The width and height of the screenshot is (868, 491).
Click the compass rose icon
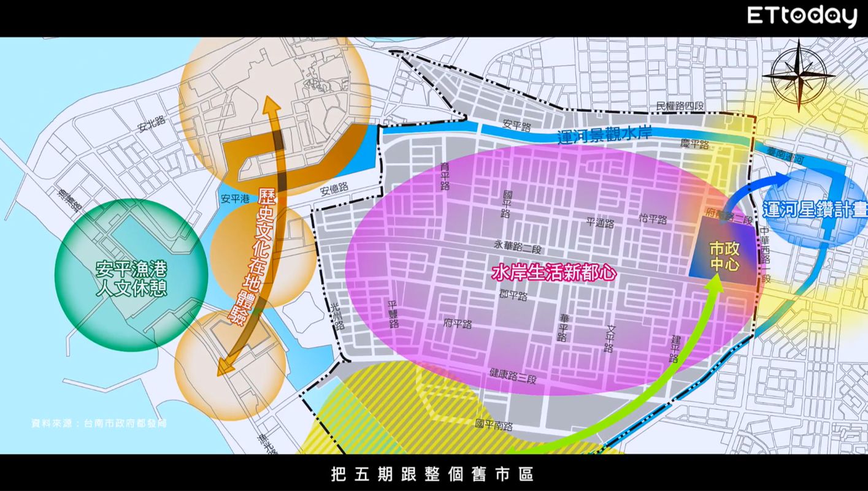798,75
